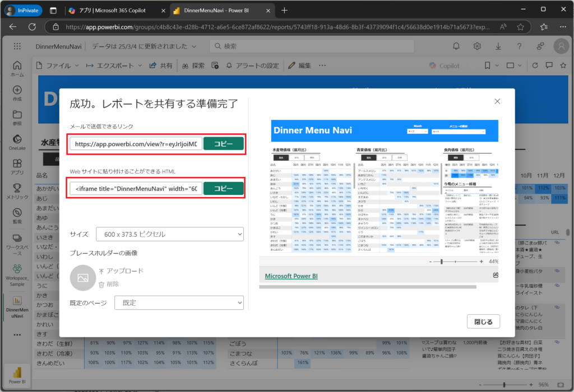Open ワークスペース in left navigation
This screenshot has width=574, height=392.
(17, 242)
